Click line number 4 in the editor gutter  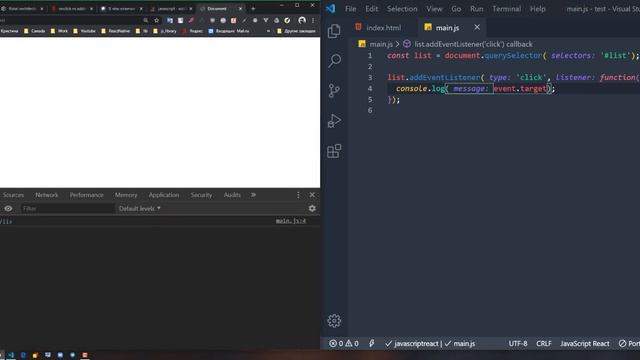[370, 88]
